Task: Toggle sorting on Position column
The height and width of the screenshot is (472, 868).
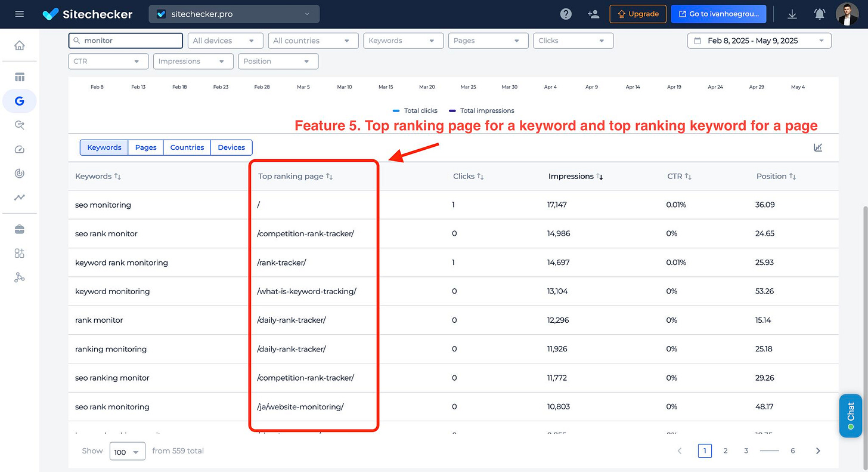Action: tap(776, 177)
